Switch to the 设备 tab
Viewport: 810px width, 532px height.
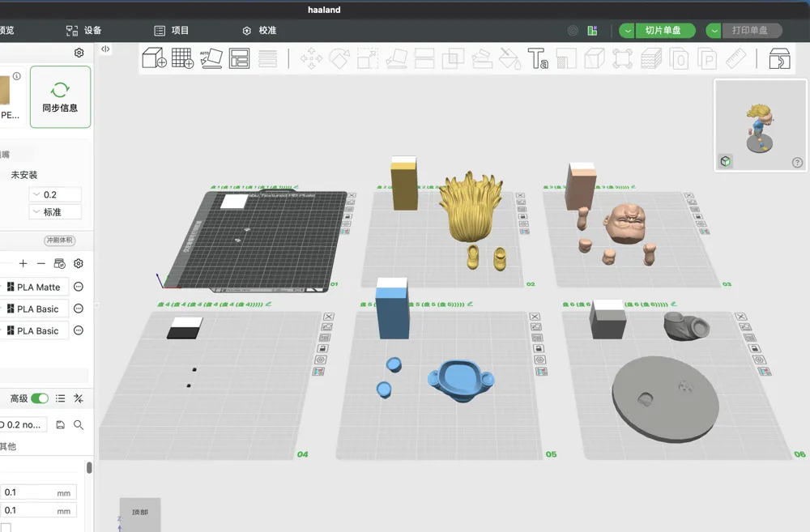tap(84, 31)
